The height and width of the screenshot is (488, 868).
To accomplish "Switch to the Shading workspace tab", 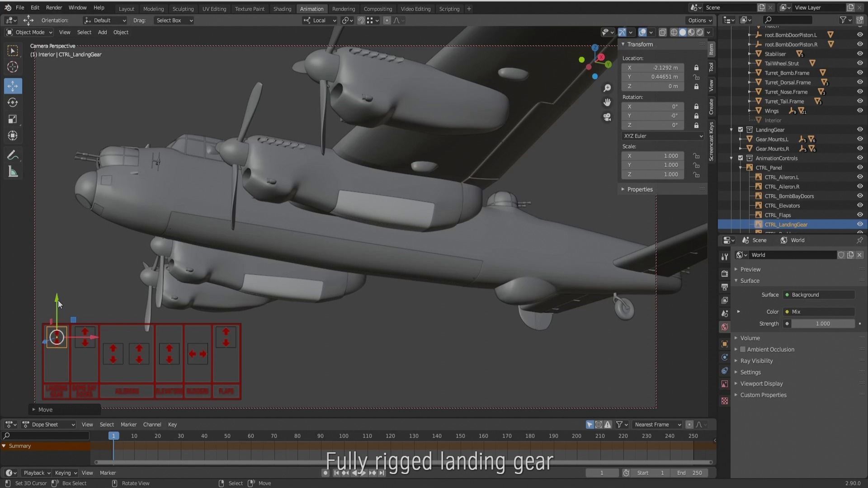I will tap(282, 9).
